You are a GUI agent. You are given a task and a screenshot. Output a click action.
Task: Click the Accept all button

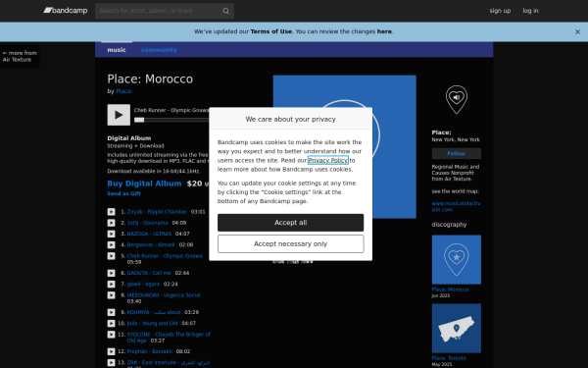291,223
